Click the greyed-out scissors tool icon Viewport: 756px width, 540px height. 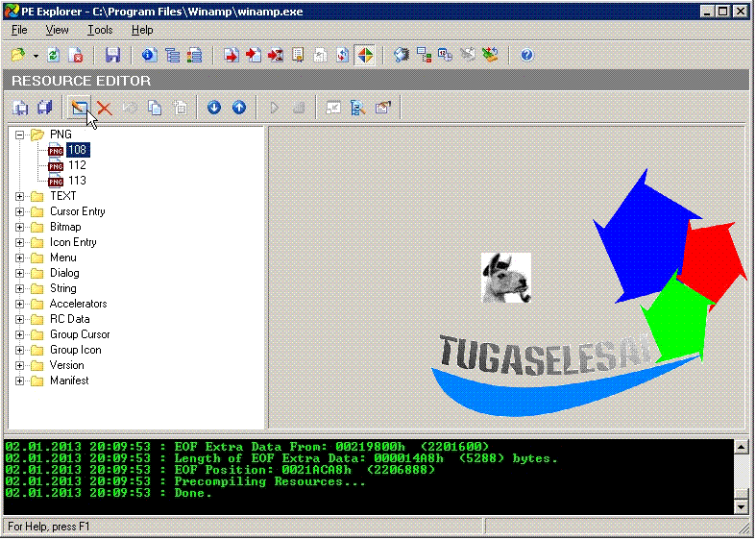(x=468, y=55)
